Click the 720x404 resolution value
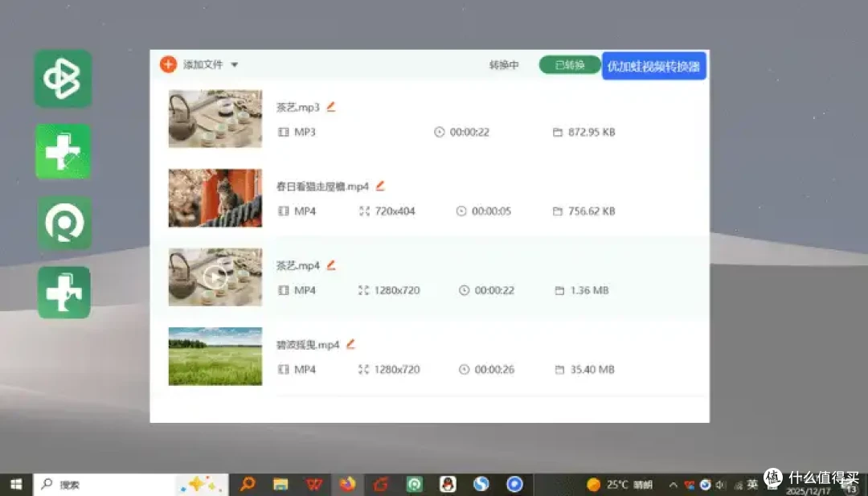 click(395, 211)
